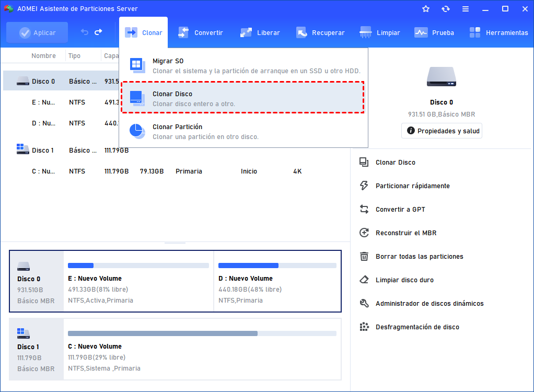Click Reconstruir el MBR
Image resolution: width=534 pixels, height=392 pixels.
coord(406,233)
